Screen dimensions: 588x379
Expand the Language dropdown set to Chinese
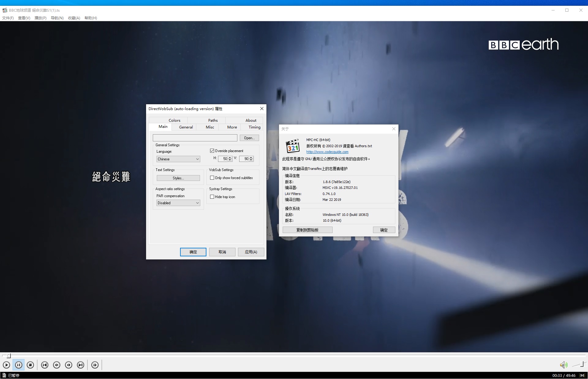(178, 159)
